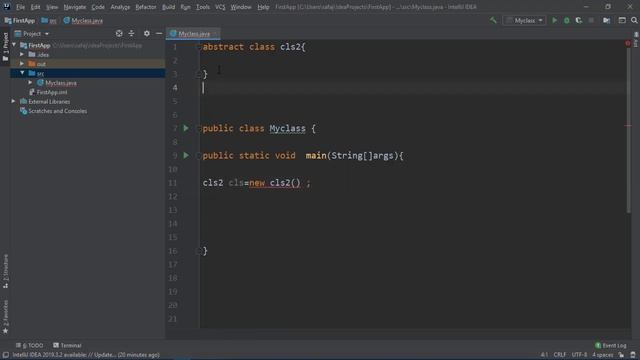Open the TODO tool window
Image resolution: width=640 pixels, height=360 pixels.
click(29, 345)
